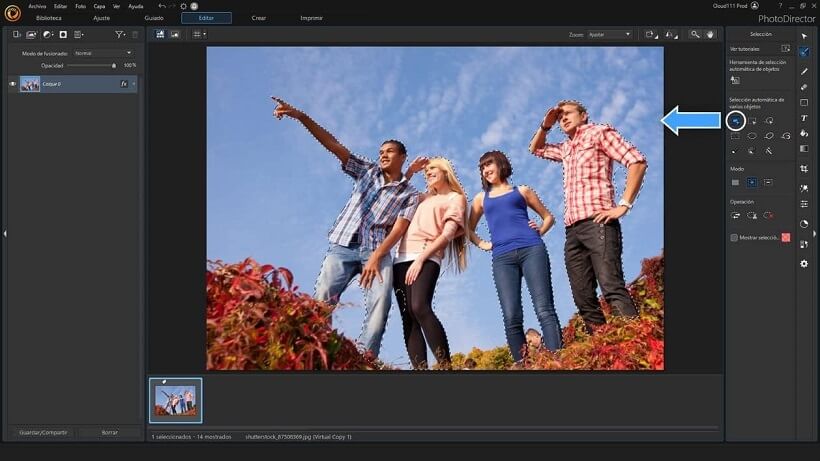The width and height of the screenshot is (820, 461).
Task: Open the pie-shaped tool icon in right toolbar
Action: coord(804,224)
